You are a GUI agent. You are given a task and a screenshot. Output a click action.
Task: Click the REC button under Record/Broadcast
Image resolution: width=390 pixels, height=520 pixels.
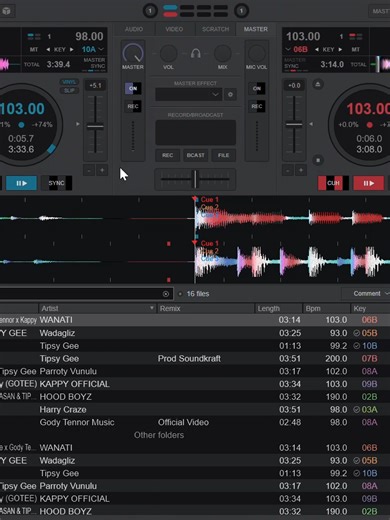click(167, 155)
